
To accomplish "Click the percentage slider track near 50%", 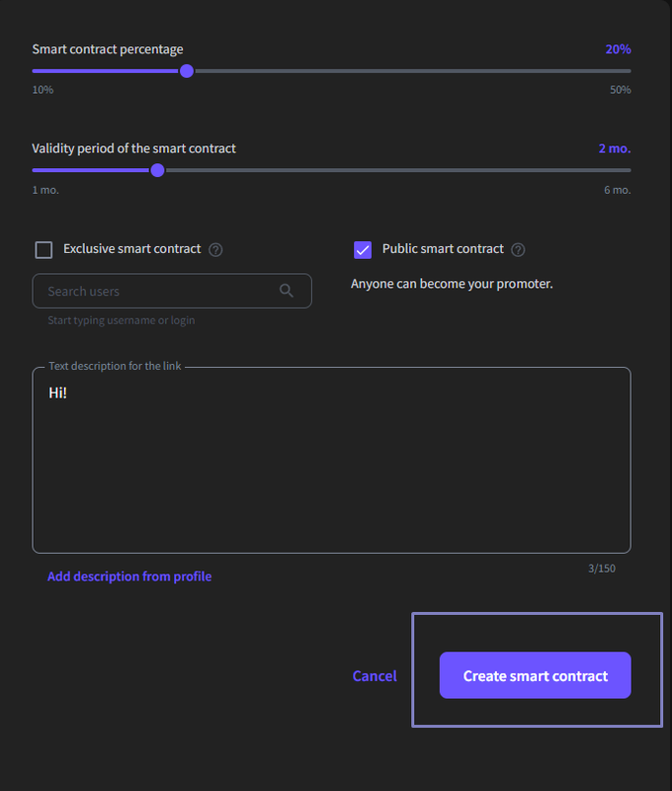I will [x=623, y=71].
